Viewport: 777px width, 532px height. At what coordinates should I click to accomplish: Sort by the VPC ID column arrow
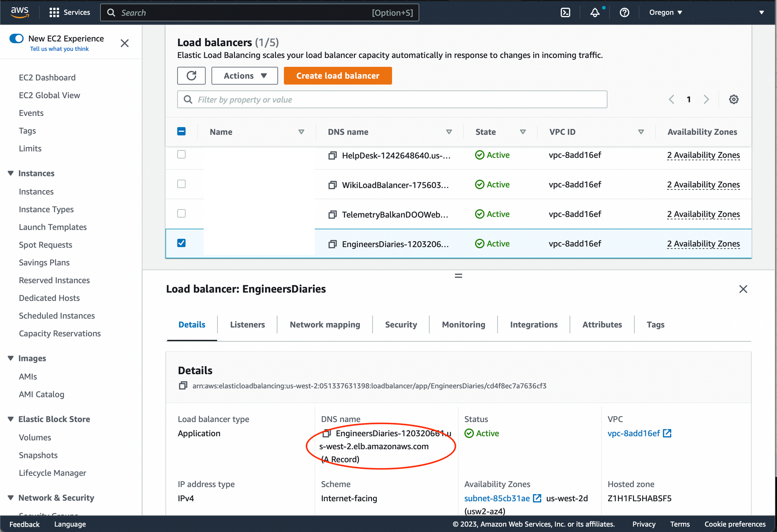[x=641, y=132]
